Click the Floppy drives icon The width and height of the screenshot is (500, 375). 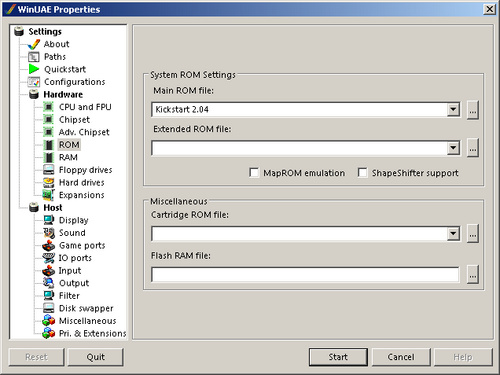coord(49,170)
